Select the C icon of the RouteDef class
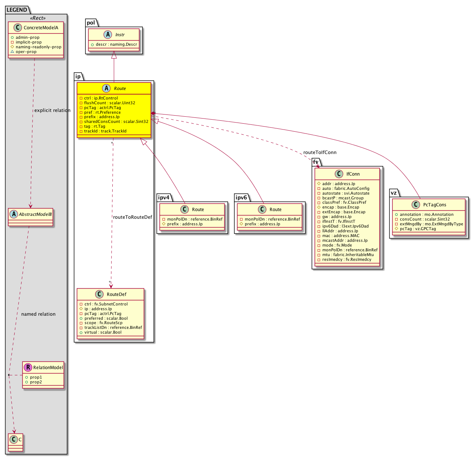 (x=99, y=294)
